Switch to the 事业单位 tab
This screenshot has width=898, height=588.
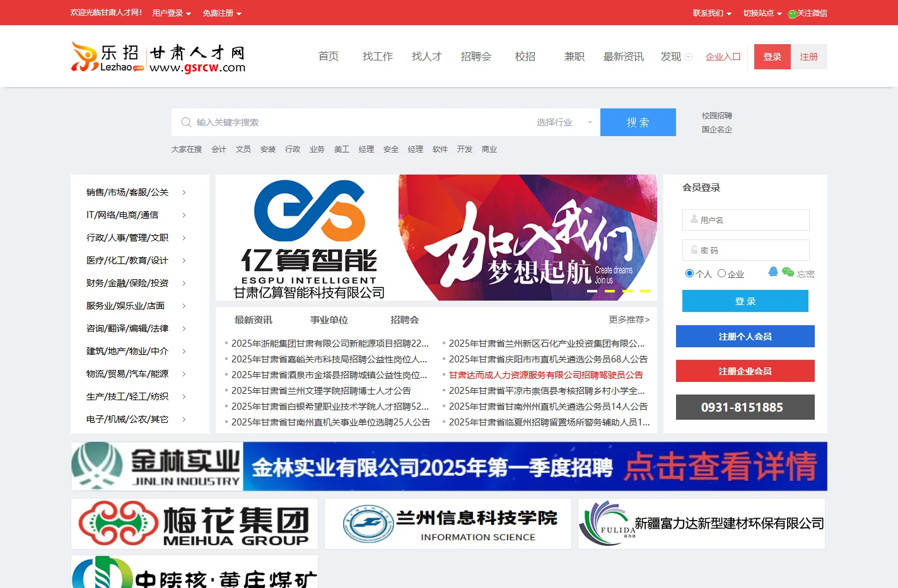pos(329,320)
